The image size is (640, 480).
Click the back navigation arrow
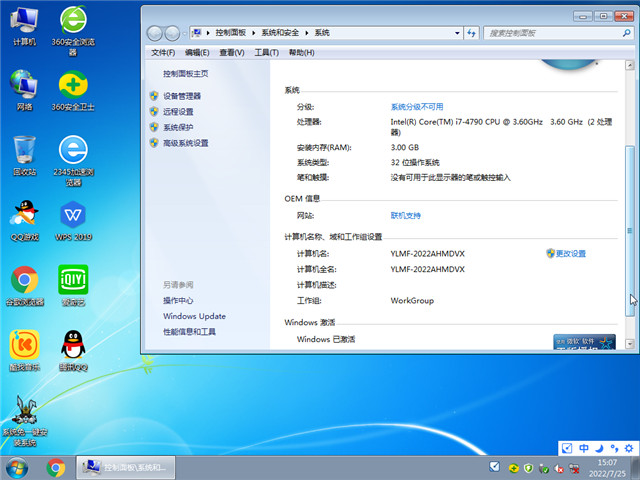155,33
